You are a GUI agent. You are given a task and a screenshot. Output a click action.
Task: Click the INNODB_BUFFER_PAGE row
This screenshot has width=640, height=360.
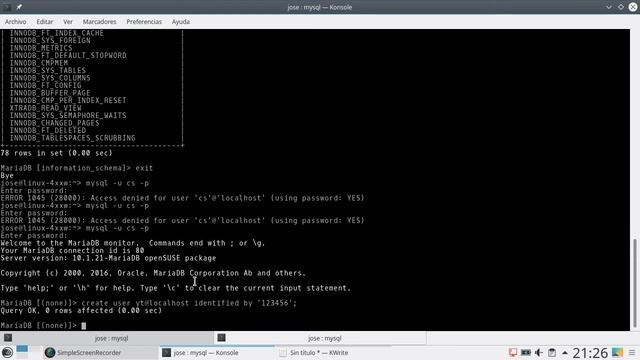(50, 93)
